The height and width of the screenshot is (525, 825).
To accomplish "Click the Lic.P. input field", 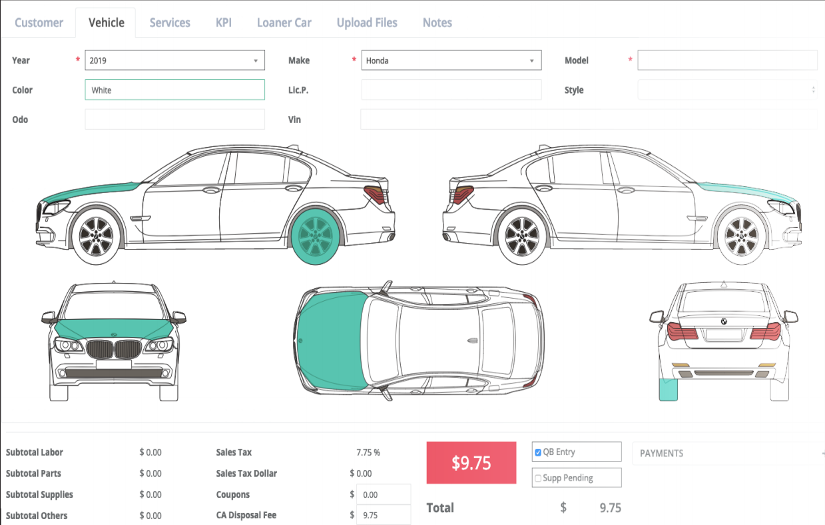I will (x=451, y=90).
